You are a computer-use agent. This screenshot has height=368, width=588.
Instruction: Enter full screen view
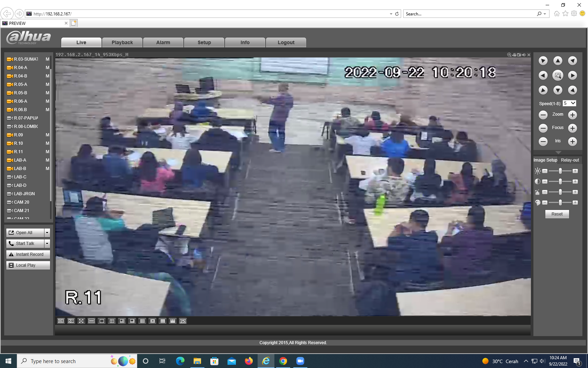(x=81, y=321)
